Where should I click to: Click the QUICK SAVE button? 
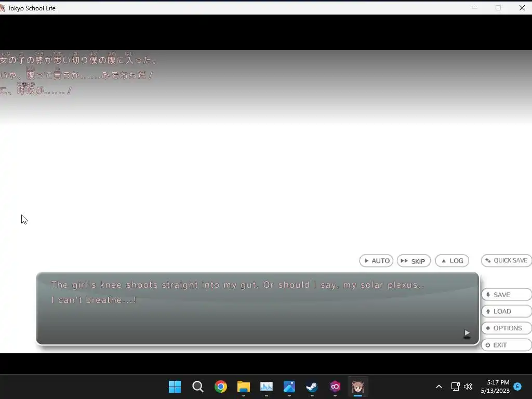coord(506,261)
